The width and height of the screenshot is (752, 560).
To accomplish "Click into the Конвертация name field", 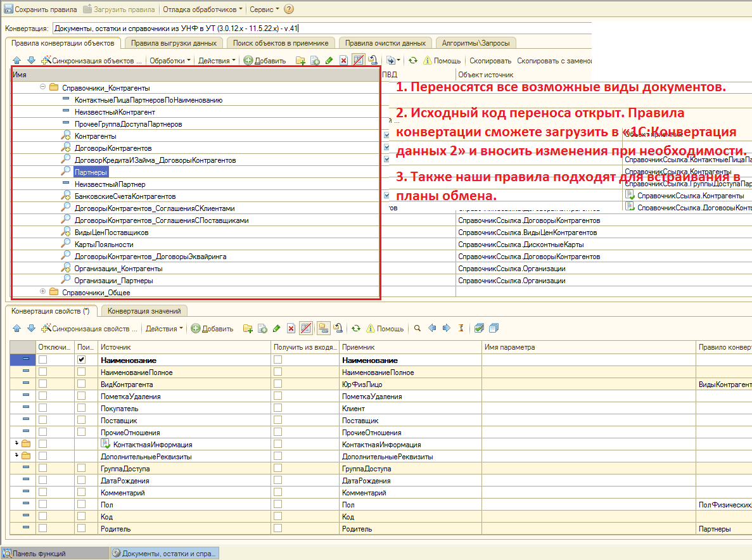I will coord(321,29).
